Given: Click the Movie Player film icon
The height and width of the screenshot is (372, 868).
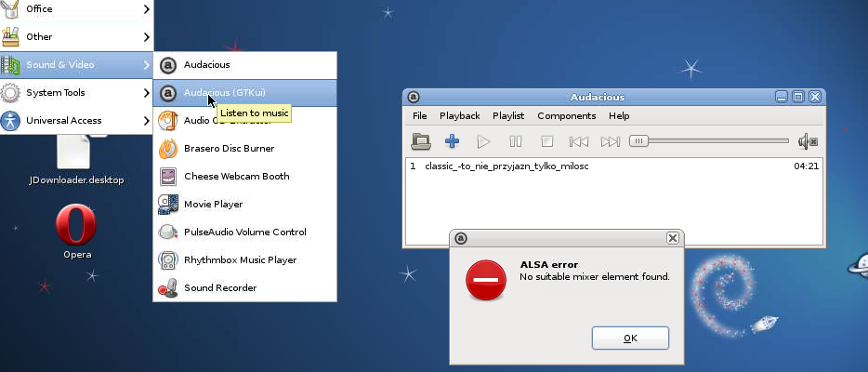Looking at the screenshot, I should pyautogui.click(x=167, y=205).
